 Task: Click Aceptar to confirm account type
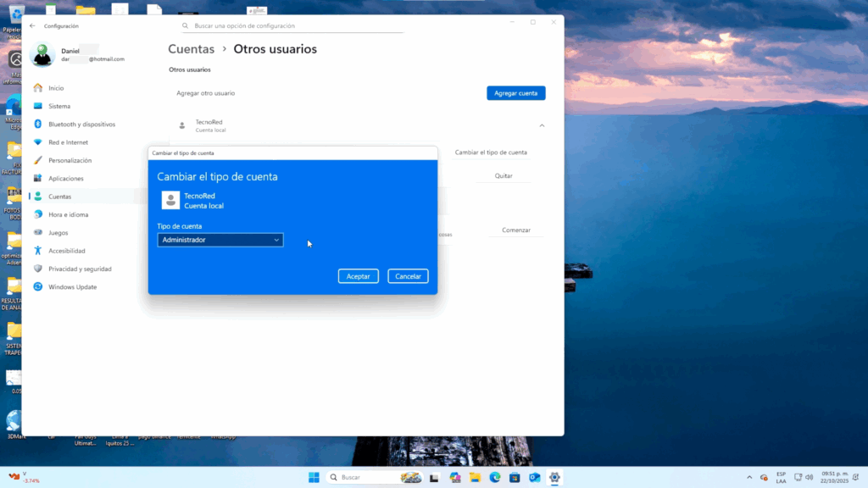tap(358, 276)
